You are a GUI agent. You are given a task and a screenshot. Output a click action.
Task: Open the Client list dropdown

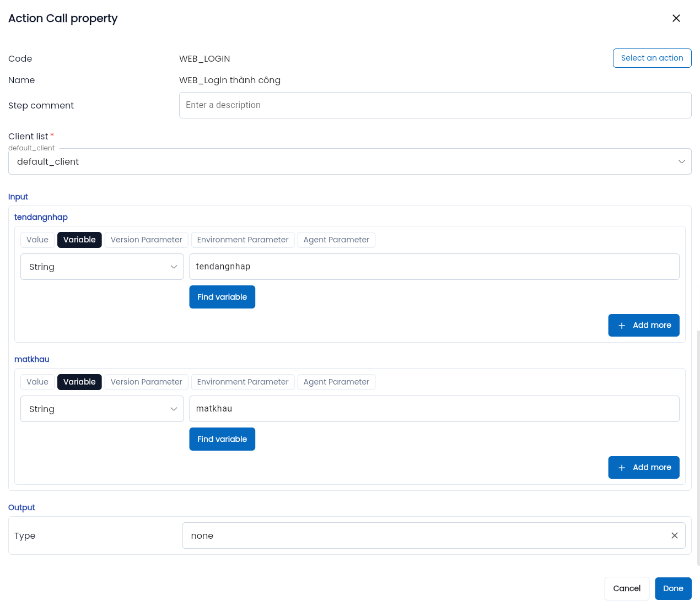pos(350,161)
